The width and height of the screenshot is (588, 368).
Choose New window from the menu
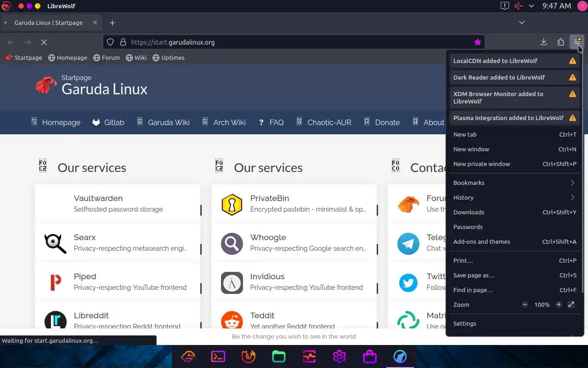pos(514,149)
